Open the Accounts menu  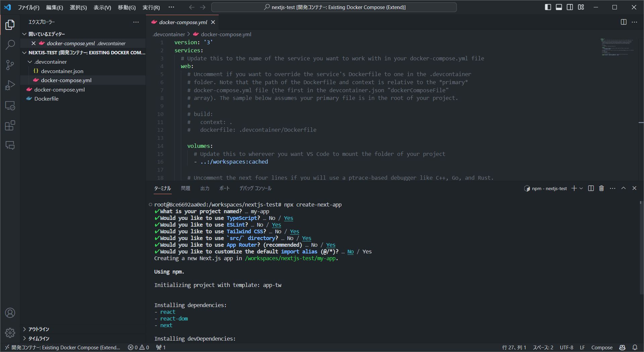tap(10, 313)
